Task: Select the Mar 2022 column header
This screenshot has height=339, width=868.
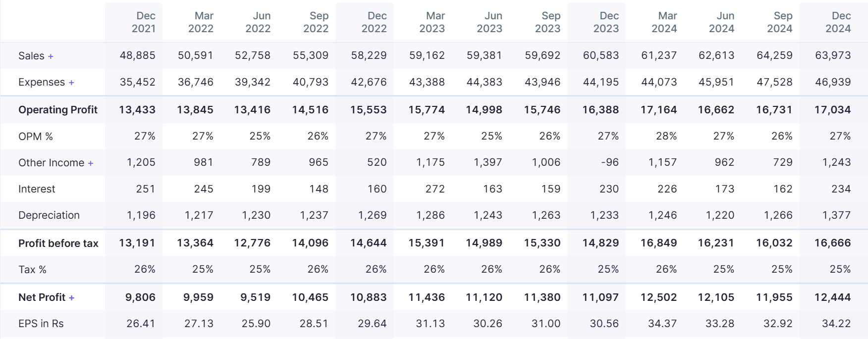Action: tap(201, 22)
